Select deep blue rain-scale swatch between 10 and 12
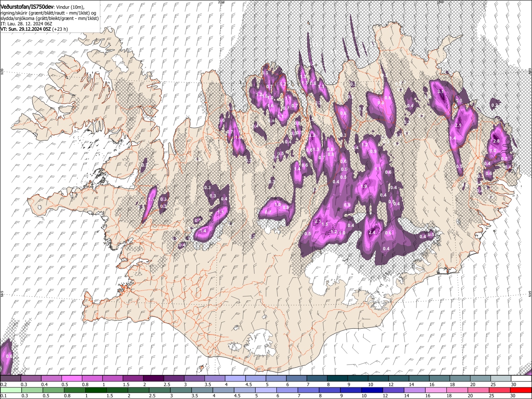 coord(372,390)
